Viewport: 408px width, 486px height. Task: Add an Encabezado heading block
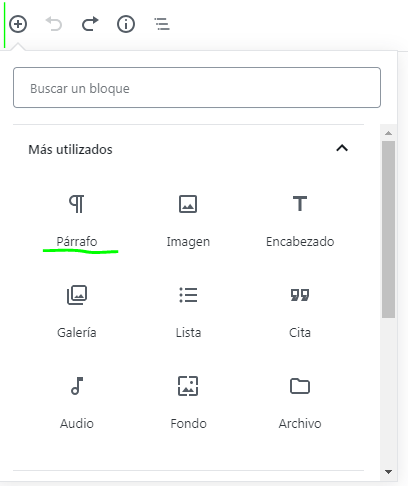pyautogui.click(x=300, y=221)
